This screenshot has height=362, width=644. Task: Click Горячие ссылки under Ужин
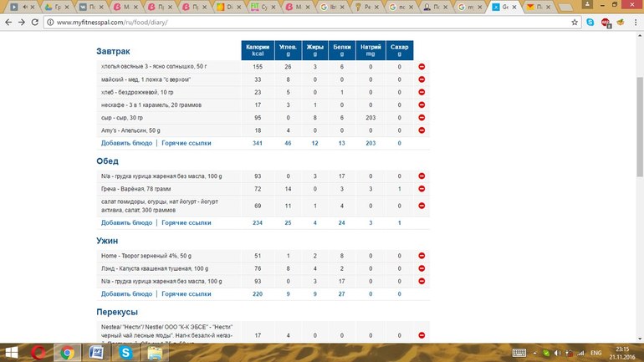coord(186,294)
